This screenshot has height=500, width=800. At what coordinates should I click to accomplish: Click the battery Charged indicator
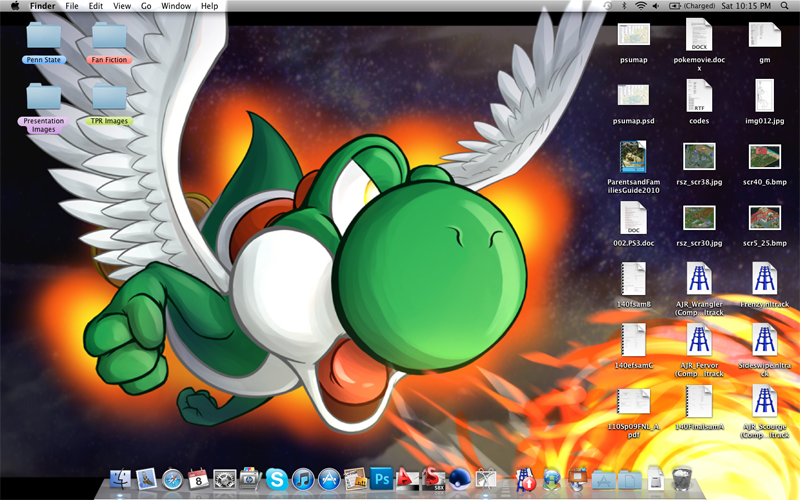(x=692, y=6)
